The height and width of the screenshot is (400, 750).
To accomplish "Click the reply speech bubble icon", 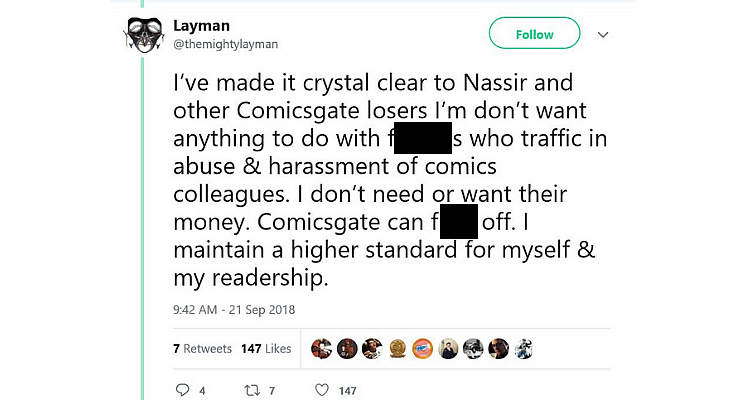I will click(x=183, y=389).
